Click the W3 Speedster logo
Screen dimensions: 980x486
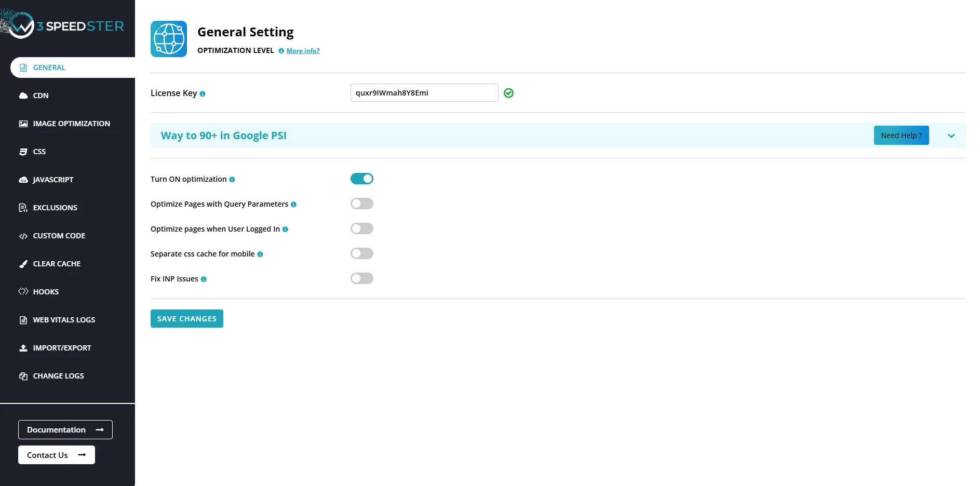click(65, 25)
